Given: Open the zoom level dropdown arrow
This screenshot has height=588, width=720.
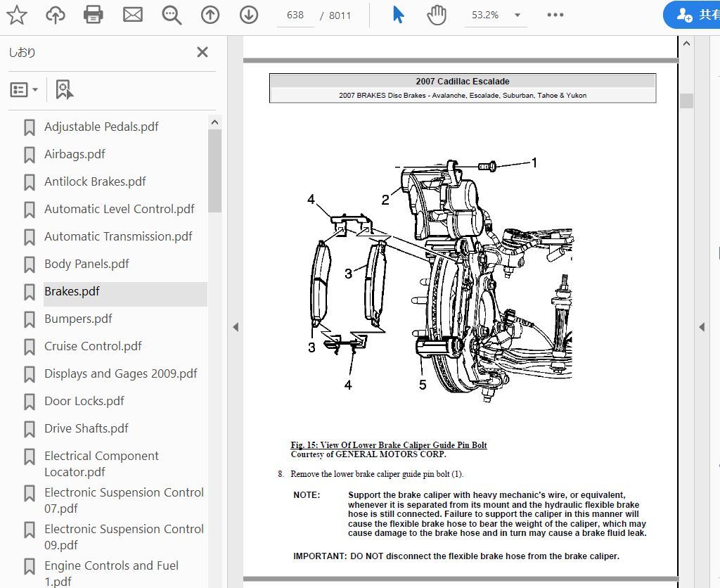Looking at the screenshot, I should pyautogui.click(x=517, y=15).
